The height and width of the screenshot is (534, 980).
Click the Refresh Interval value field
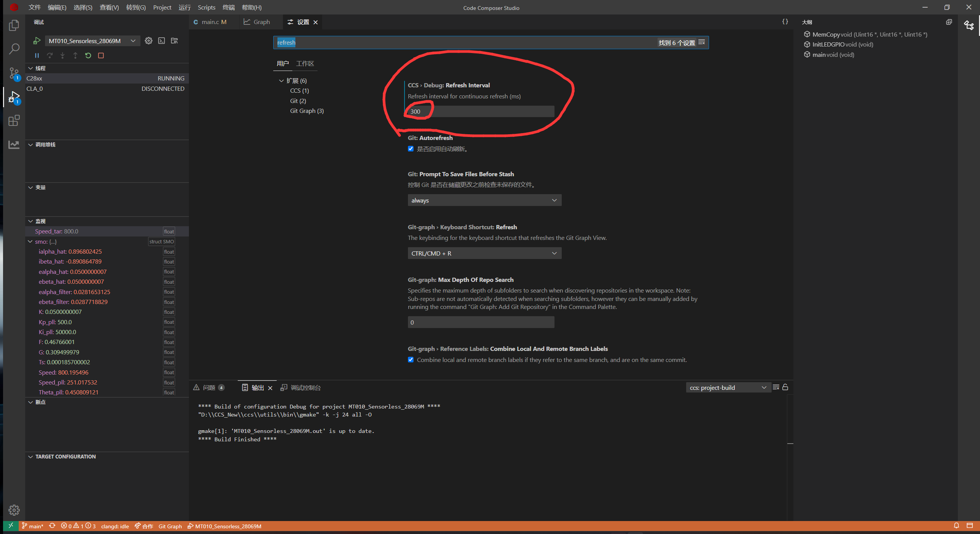(480, 111)
